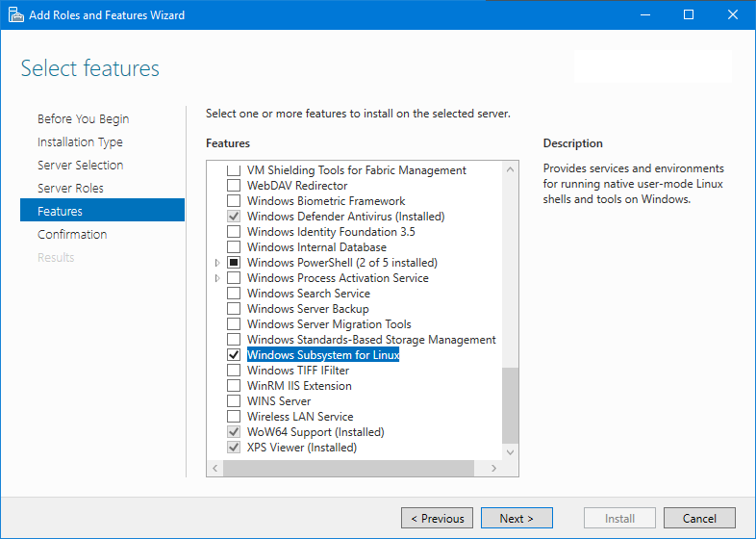Check Wireless LAN Service box
This screenshot has height=539, width=756.
click(233, 417)
